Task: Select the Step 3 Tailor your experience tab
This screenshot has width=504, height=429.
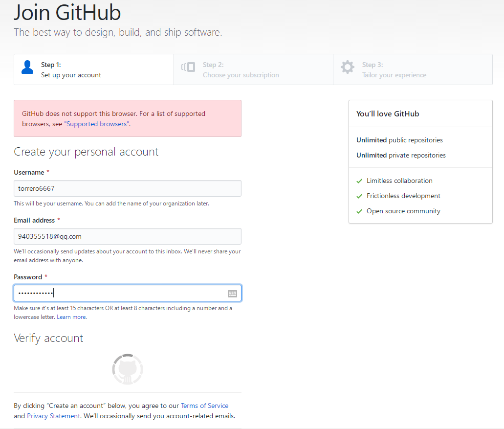Action: point(413,69)
